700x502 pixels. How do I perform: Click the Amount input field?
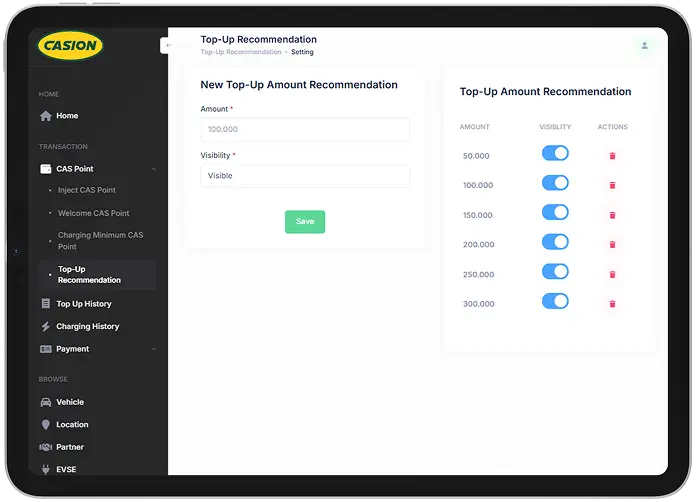point(305,129)
